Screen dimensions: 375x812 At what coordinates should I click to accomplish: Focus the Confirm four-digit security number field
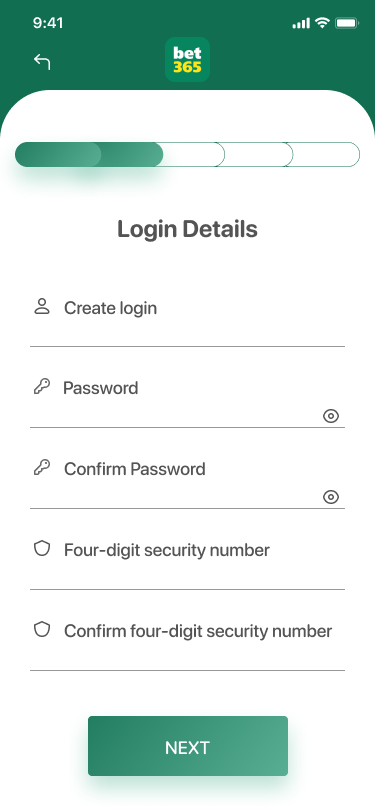tap(188, 643)
